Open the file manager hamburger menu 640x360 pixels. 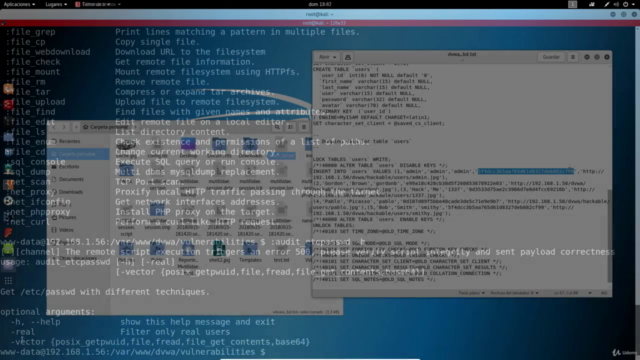click(x=304, y=127)
